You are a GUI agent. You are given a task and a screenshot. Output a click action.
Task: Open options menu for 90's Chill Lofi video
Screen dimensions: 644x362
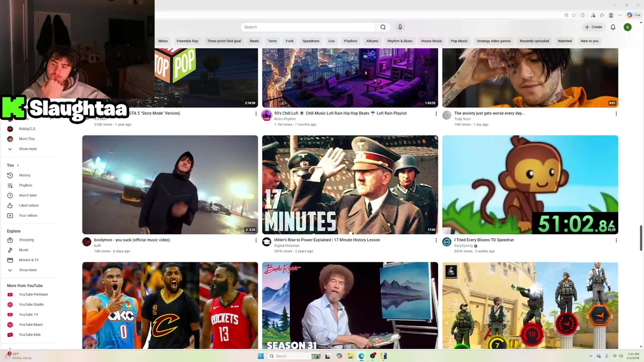point(436,114)
